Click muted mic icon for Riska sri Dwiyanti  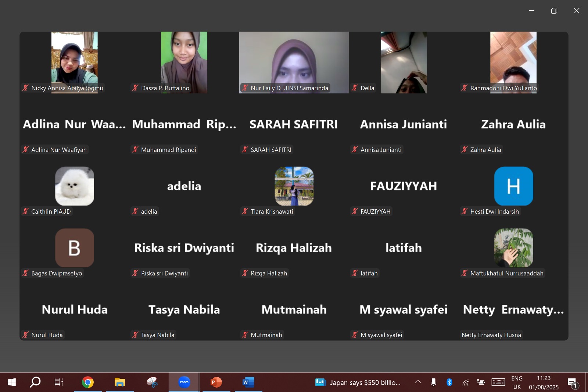[136, 273]
